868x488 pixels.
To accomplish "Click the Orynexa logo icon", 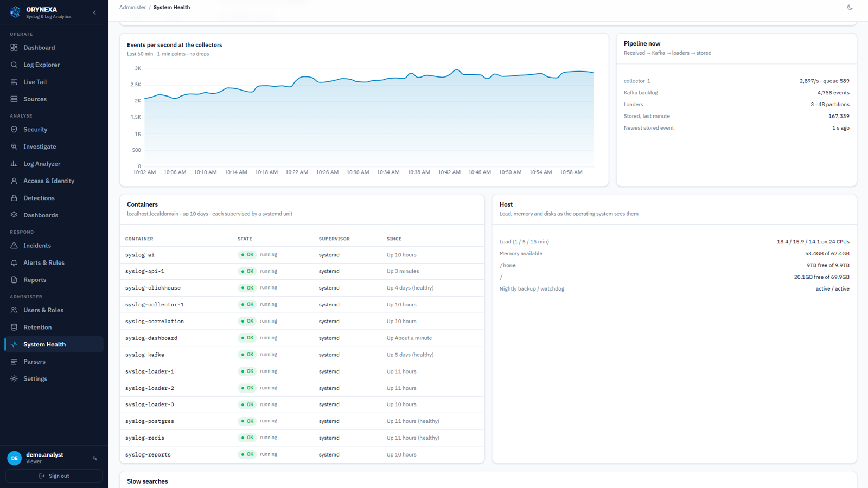I will pos(15,12).
